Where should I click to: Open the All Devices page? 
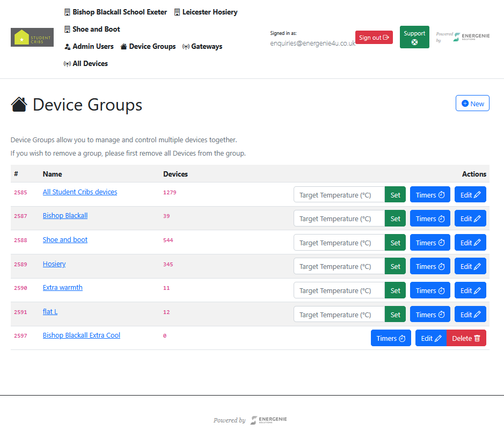86,64
